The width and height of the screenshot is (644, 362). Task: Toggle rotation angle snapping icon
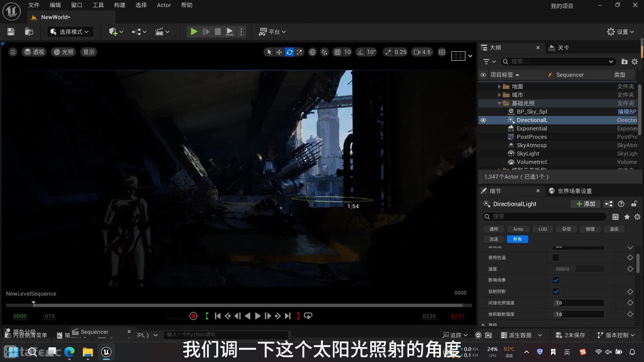(361, 52)
